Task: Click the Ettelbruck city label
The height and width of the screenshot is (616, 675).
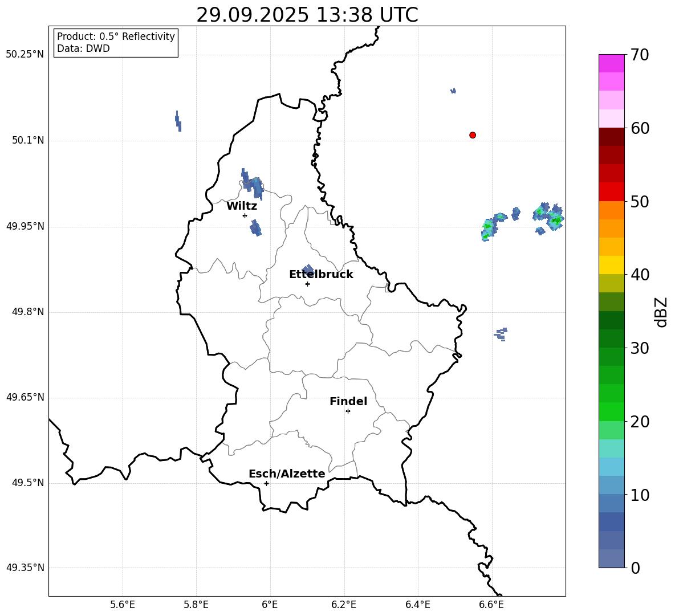Action: click(x=321, y=275)
